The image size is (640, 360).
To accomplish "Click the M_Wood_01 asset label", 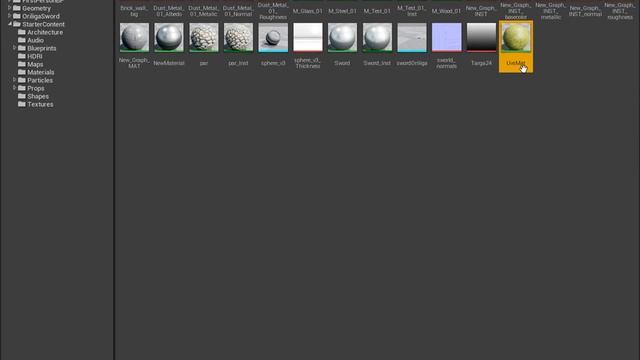I will [x=447, y=11].
